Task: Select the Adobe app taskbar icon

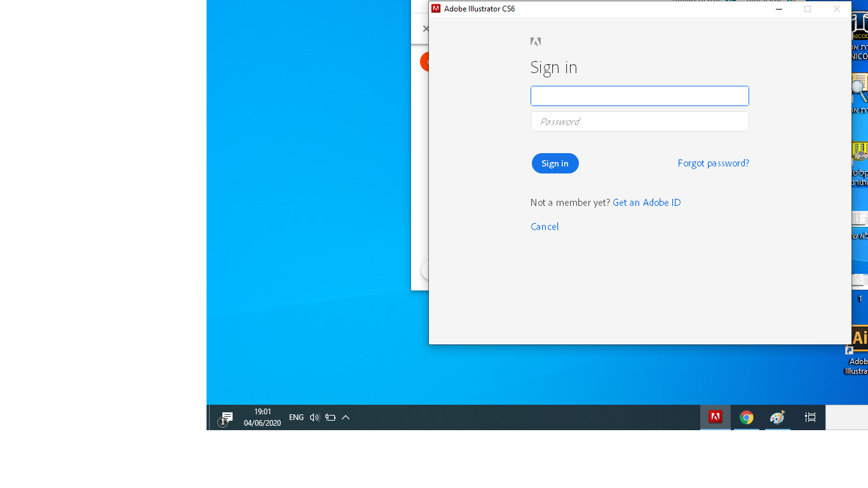Action: [x=715, y=417]
